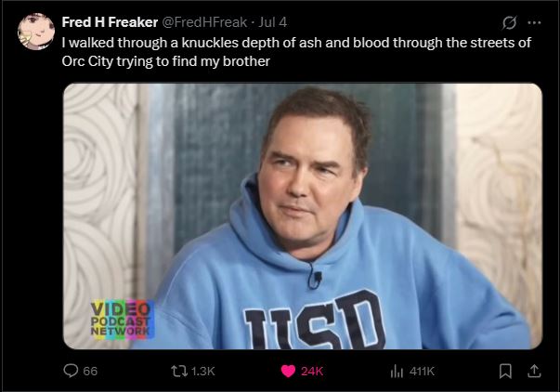
Task: Click the Video Podcast Network logo
Action: pos(123,320)
